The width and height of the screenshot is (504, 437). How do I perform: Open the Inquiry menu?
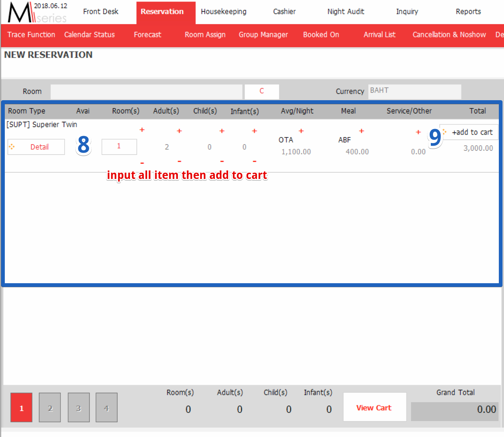[407, 11]
